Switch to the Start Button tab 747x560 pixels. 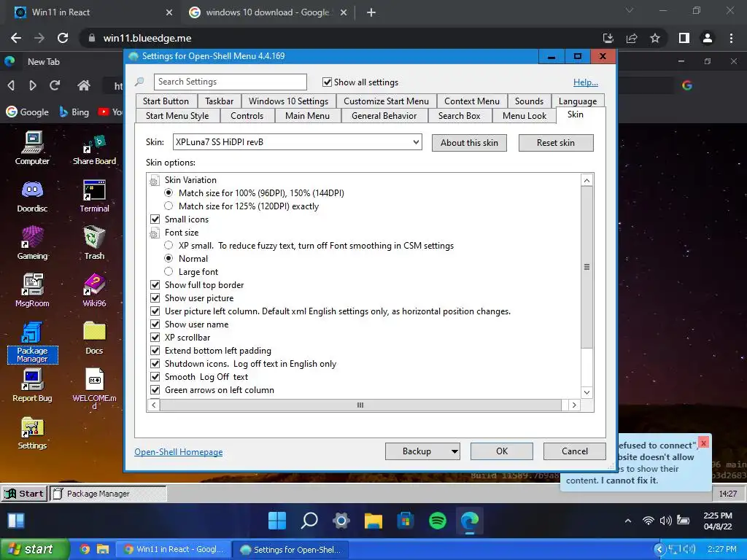pos(166,101)
